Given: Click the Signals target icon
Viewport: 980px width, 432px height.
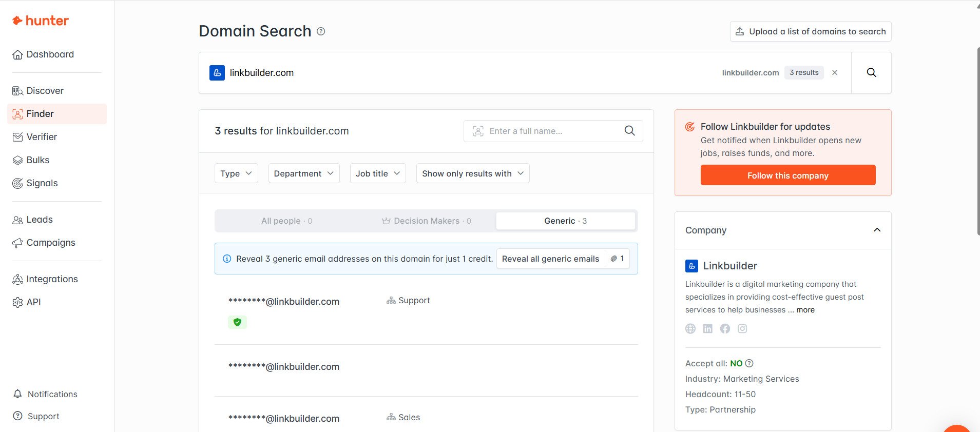Looking at the screenshot, I should 17,183.
